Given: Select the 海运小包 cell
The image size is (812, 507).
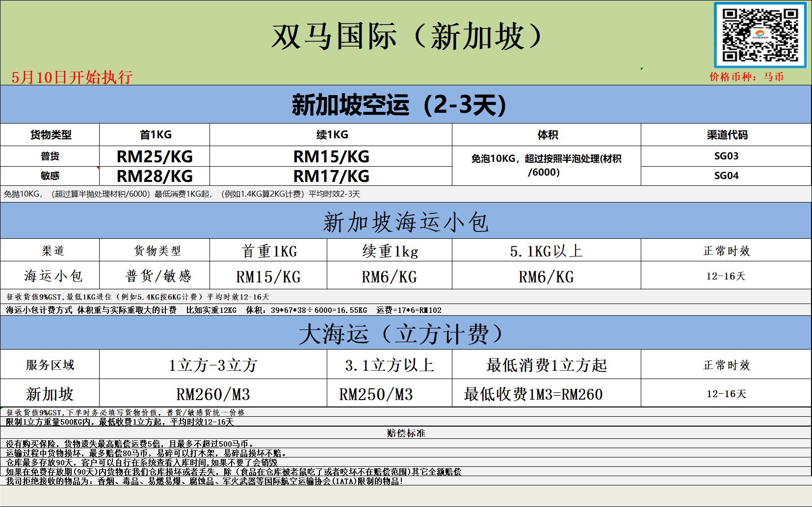Looking at the screenshot, I should pyautogui.click(x=50, y=276).
